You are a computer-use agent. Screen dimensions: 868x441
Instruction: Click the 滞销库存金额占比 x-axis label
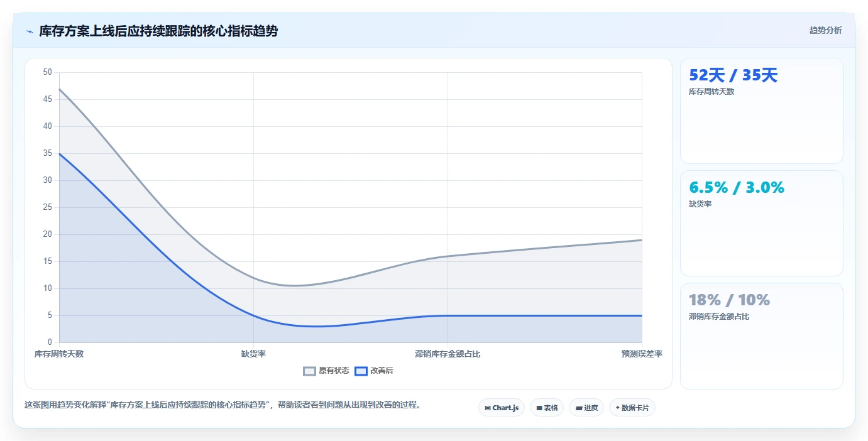[448, 354]
